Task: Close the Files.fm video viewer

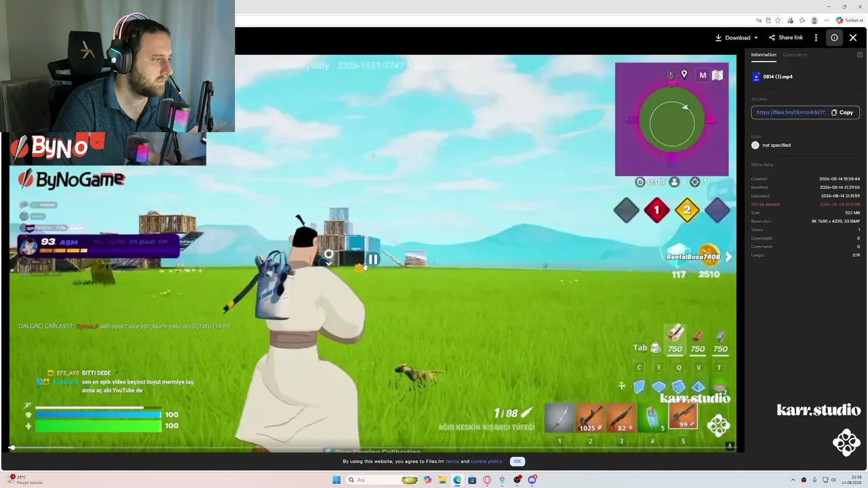Action: [x=853, y=38]
